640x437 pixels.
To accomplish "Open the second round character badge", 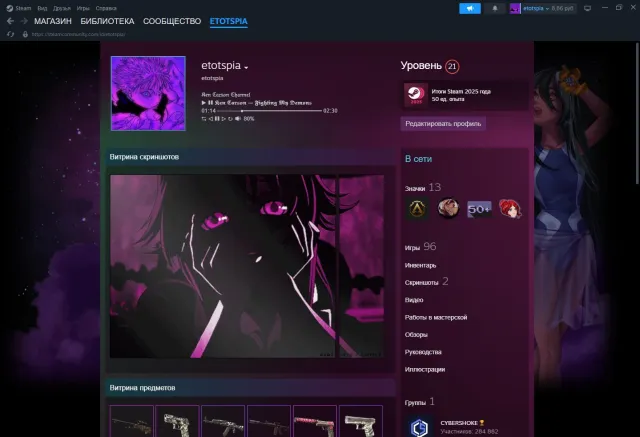I will point(448,209).
